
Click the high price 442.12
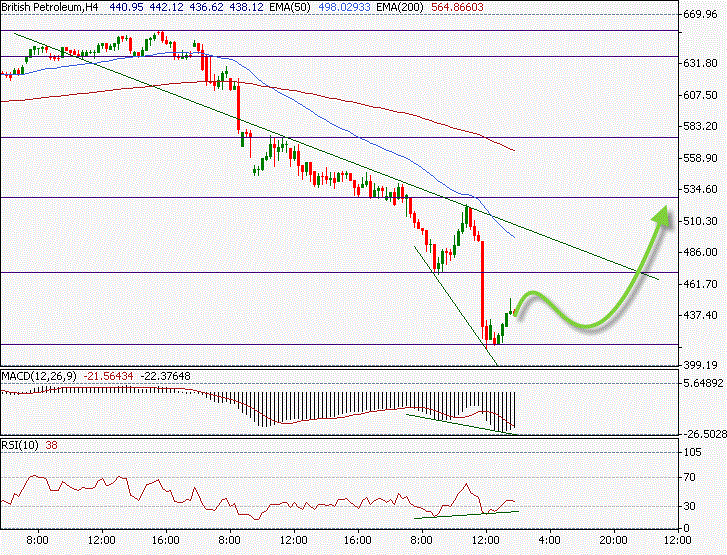[166, 7]
